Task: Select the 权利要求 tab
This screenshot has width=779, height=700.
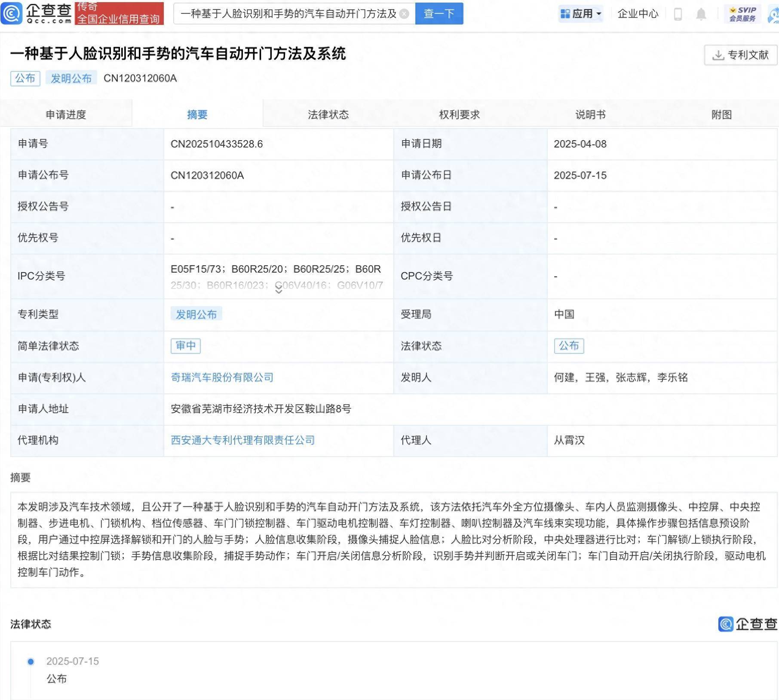Action: pos(460,114)
